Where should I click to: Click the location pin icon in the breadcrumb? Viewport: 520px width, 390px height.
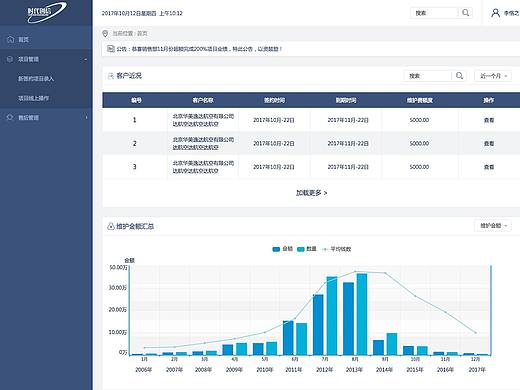pos(105,33)
